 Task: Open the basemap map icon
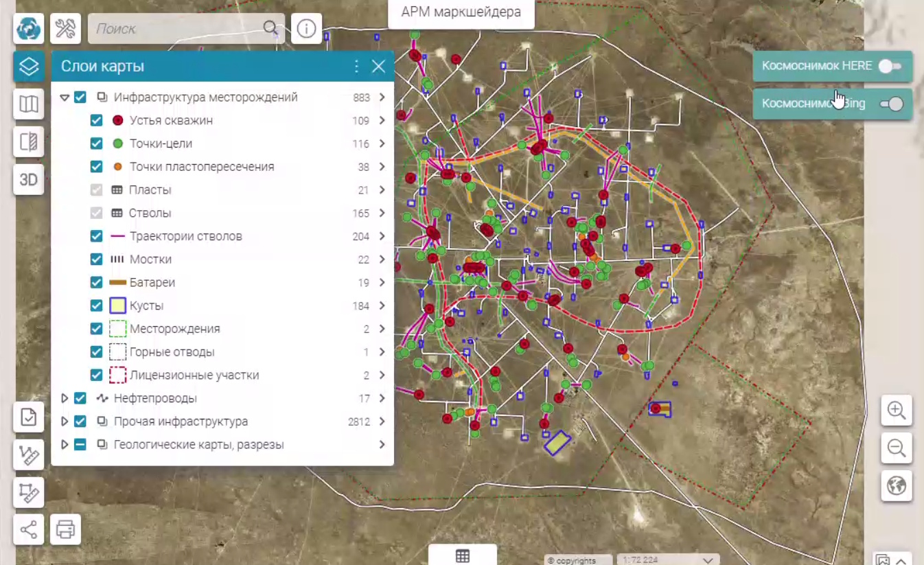click(29, 104)
